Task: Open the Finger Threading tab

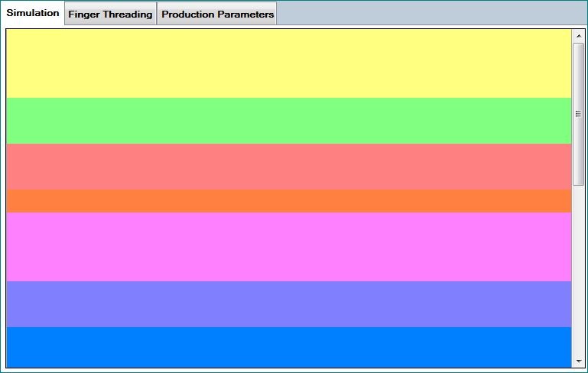Action: [110, 14]
